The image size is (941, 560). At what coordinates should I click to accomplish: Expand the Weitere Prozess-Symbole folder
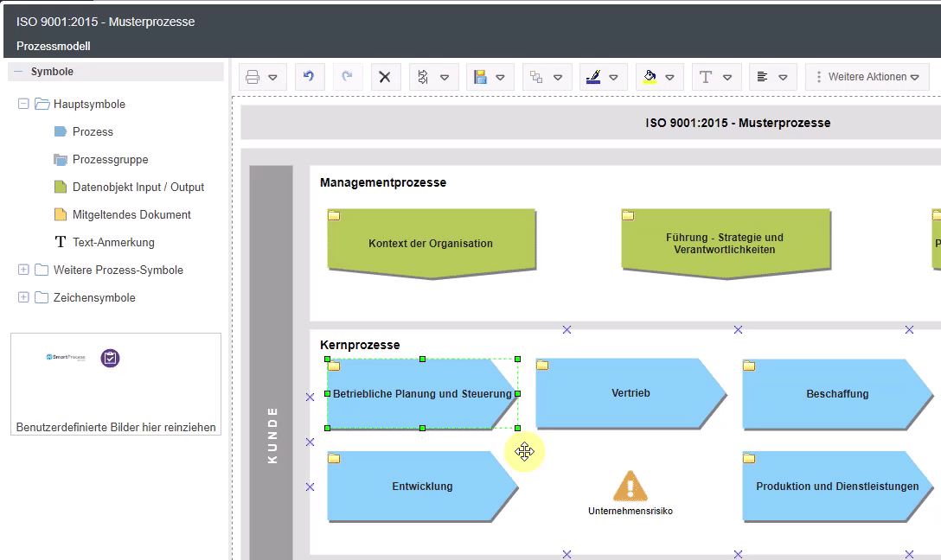pos(23,270)
